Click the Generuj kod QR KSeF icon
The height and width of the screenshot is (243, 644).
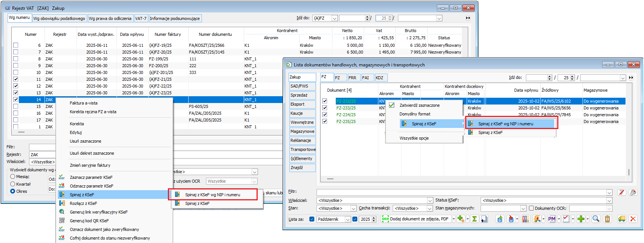[62, 221]
